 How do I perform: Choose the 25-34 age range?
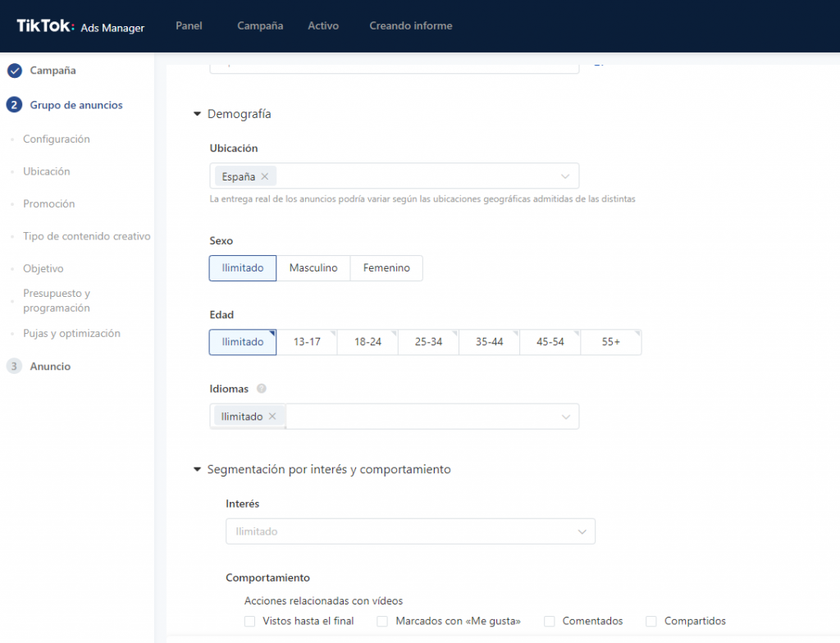428,342
